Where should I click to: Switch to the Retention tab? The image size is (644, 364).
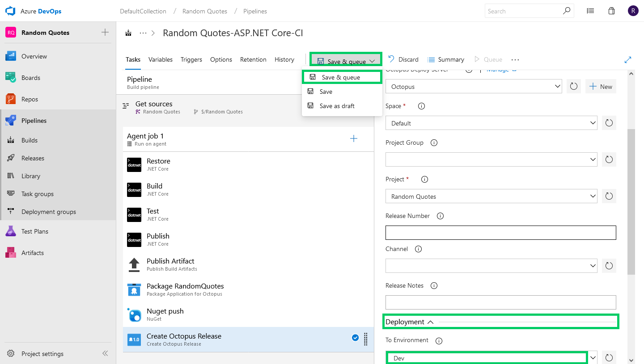253,59
